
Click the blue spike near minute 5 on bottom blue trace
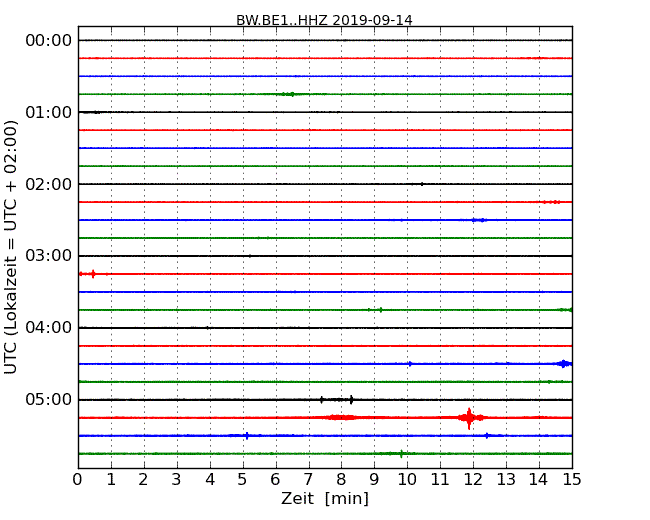click(247, 436)
